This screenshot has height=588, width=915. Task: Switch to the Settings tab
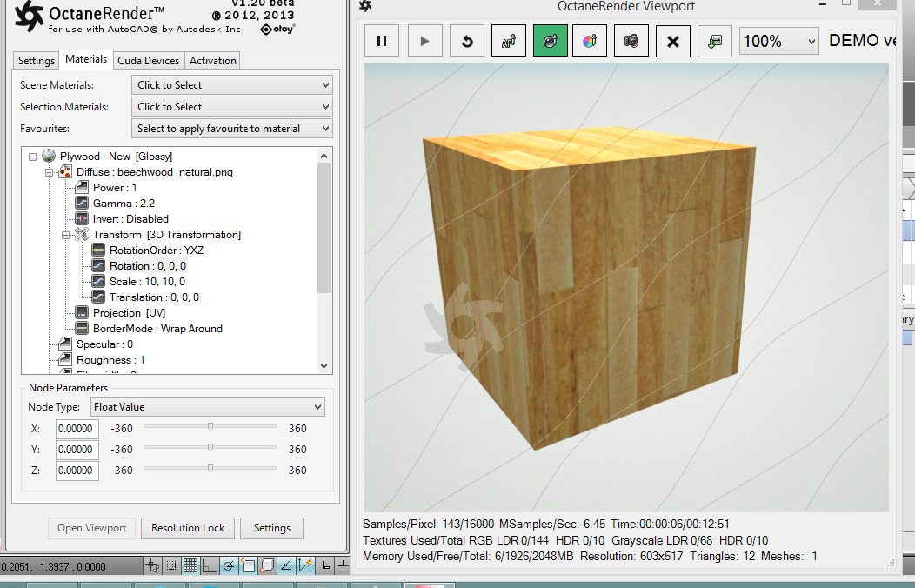37,61
